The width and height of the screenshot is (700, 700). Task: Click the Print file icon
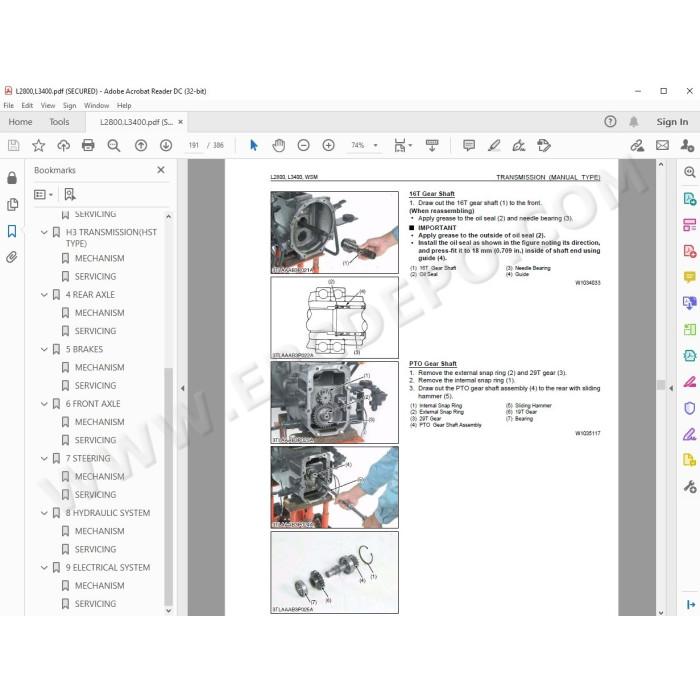coord(88,145)
